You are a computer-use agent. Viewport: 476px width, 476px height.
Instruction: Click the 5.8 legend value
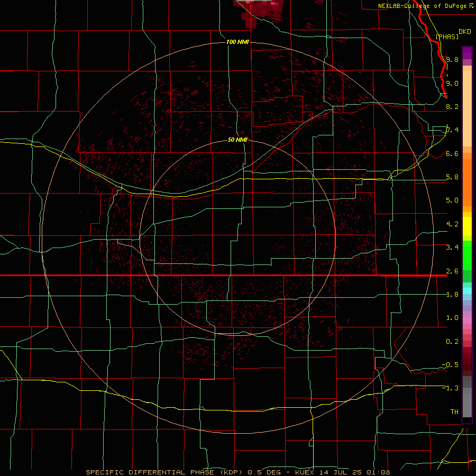point(452,177)
